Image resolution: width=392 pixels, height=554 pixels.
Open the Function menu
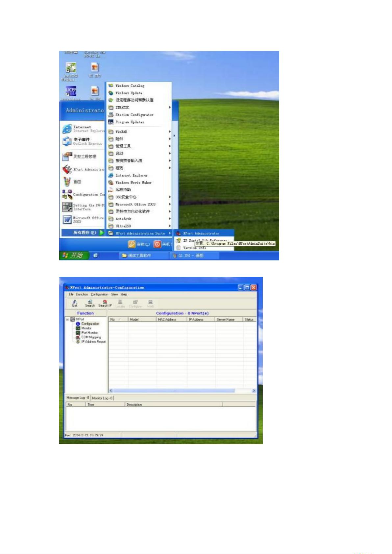(x=82, y=294)
